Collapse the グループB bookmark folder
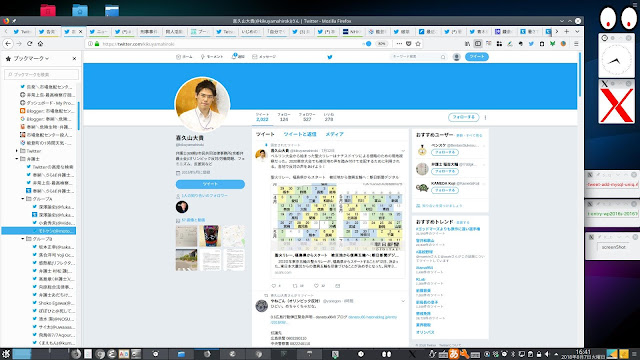 tap(23, 239)
